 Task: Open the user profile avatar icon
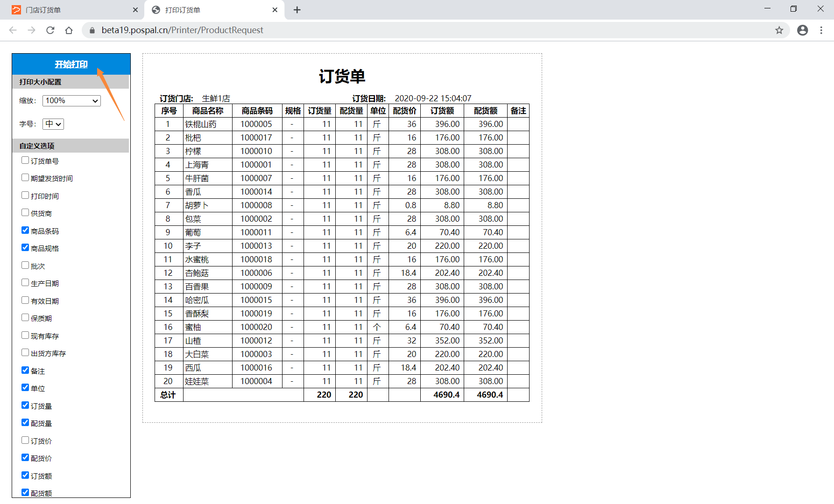coord(802,30)
